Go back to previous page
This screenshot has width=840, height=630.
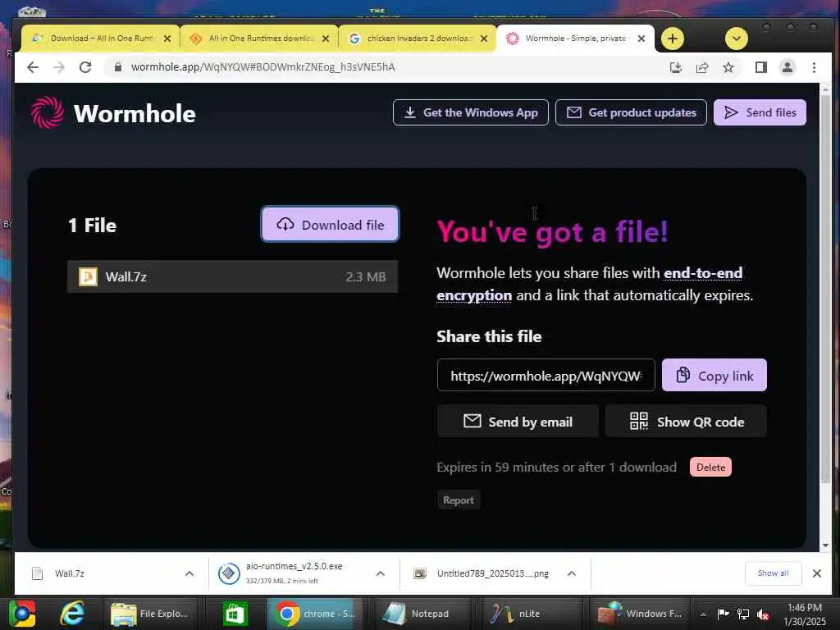click(33, 67)
